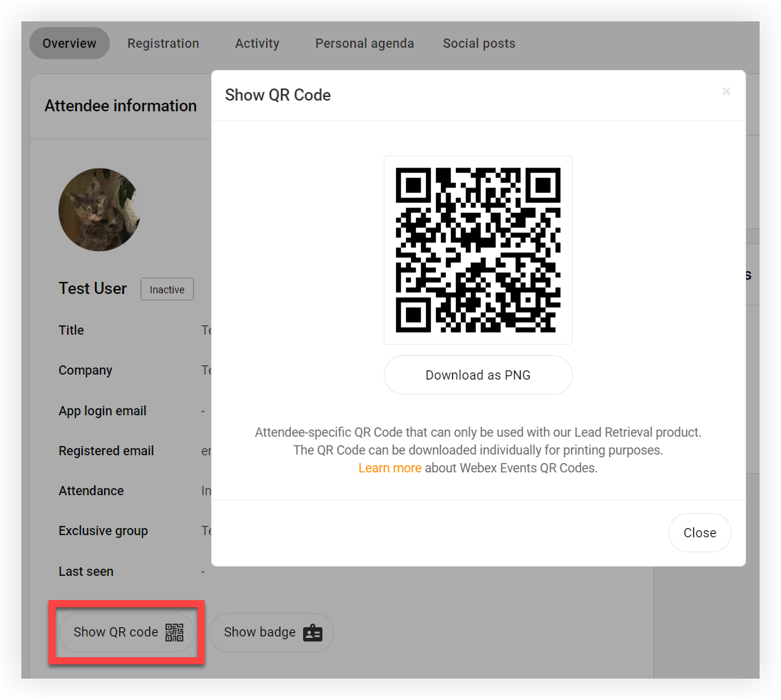View the Social posts tab
The width and height of the screenshot is (781, 700).
pyautogui.click(x=479, y=44)
